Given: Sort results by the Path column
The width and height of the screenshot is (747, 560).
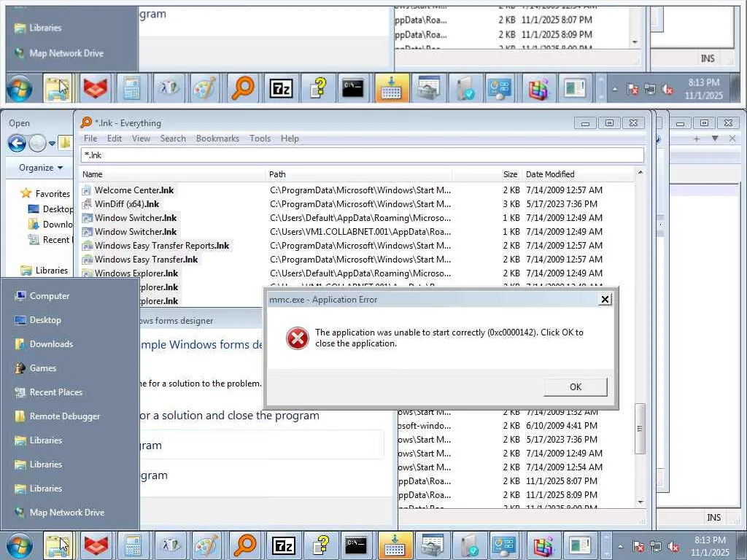Looking at the screenshot, I should coord(359,174).
